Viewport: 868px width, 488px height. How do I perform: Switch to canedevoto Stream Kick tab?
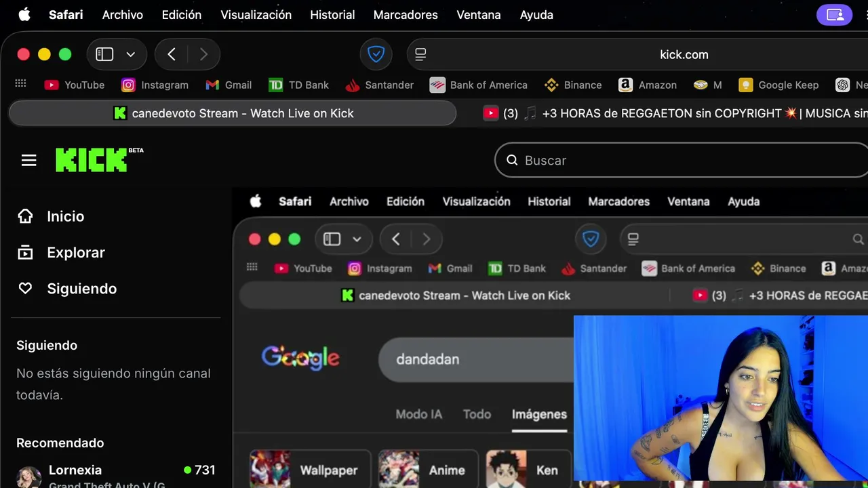pos(233,113)
